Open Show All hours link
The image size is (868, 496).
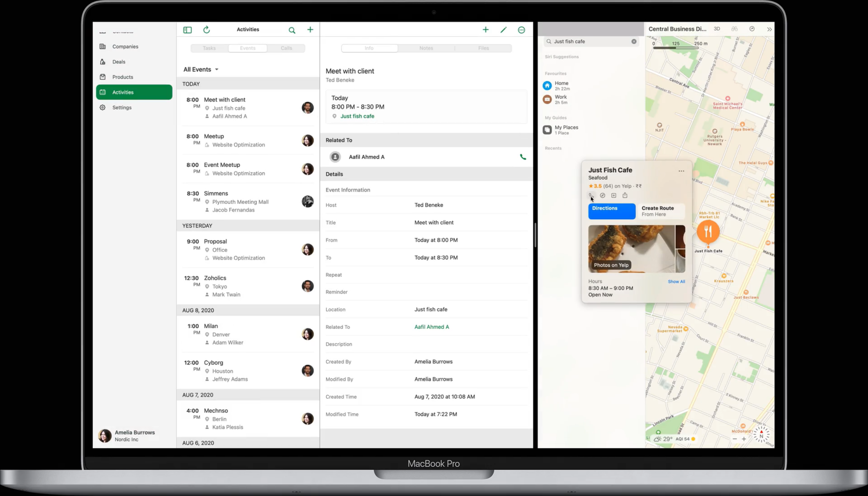pyautogui.click(x=676, y=281)
